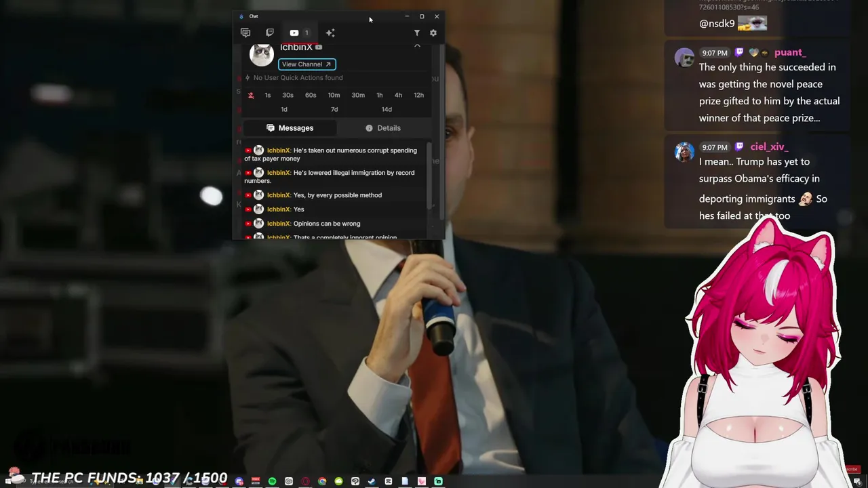
Task: Timeout user for 30m
Action: click(358, 95)
